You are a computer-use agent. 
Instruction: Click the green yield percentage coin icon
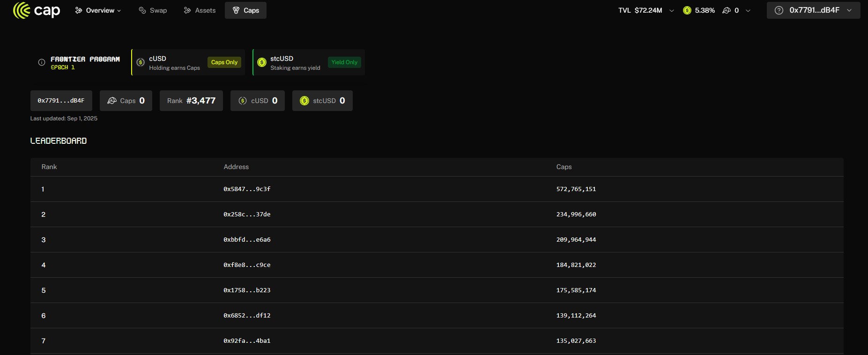[687, 10]
